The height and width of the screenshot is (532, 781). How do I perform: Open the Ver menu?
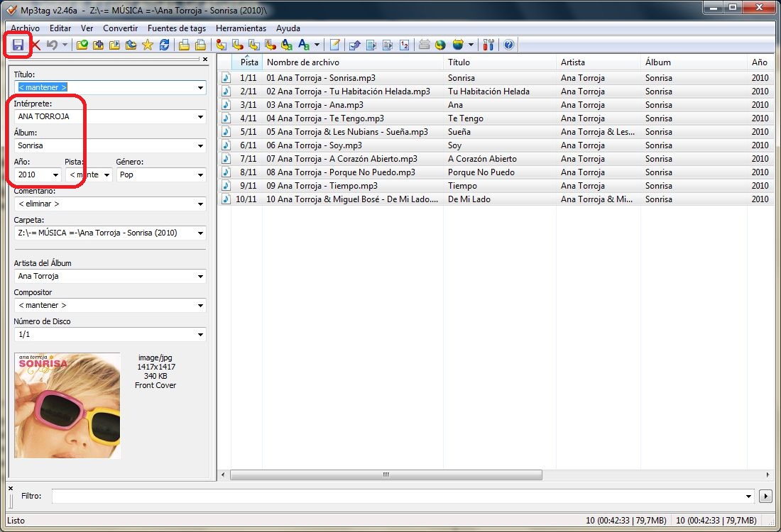[87, 28]
